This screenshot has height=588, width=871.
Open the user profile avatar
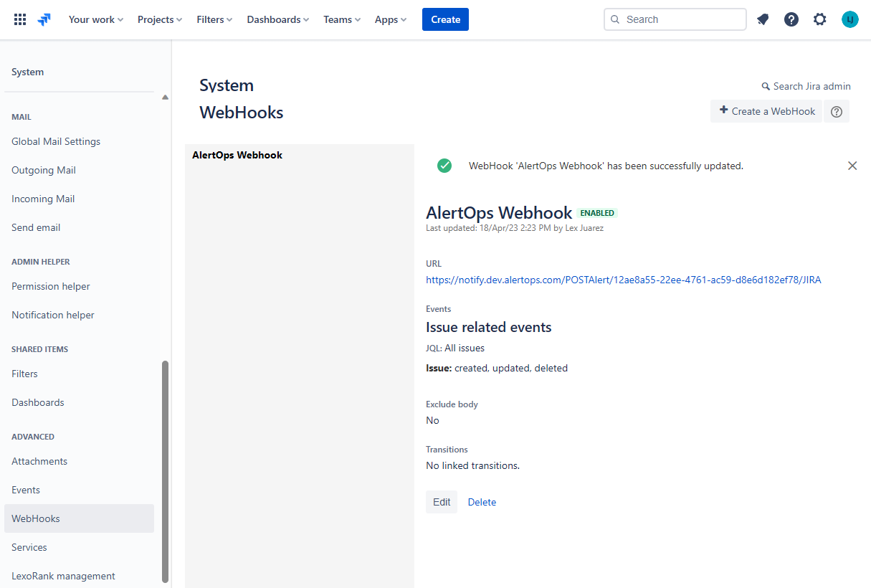pyautogui.click(x=849, y=19)
